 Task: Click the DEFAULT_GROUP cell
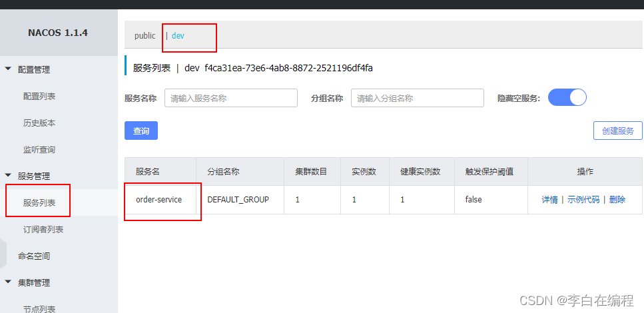(238, 200)
